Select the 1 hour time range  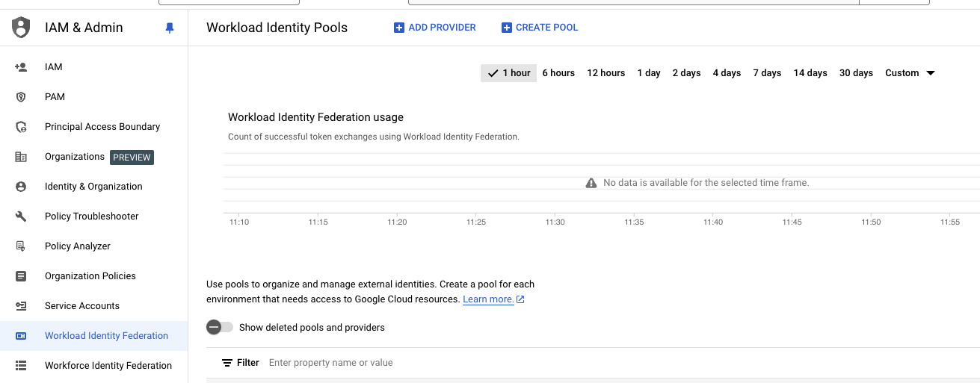point(509,73)
